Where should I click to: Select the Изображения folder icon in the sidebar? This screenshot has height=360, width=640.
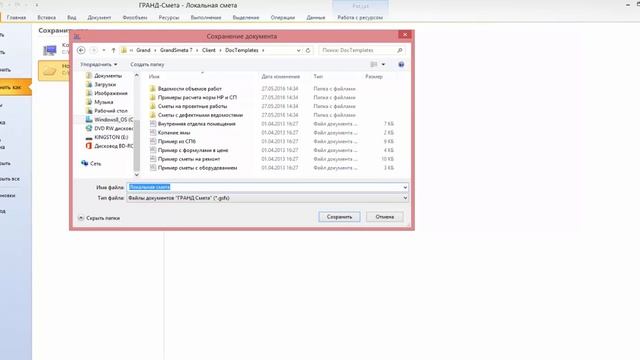pyautogui.click(x=89, y=93)
